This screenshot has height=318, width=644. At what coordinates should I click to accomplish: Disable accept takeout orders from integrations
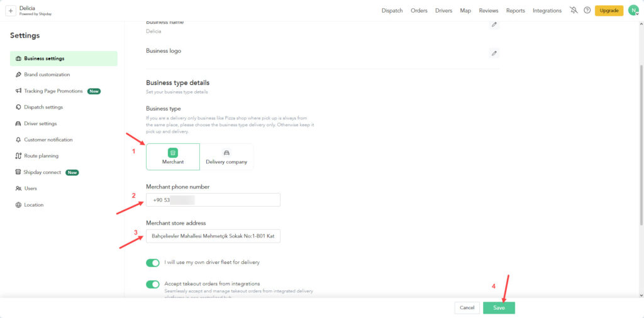(x=153, y=284)
